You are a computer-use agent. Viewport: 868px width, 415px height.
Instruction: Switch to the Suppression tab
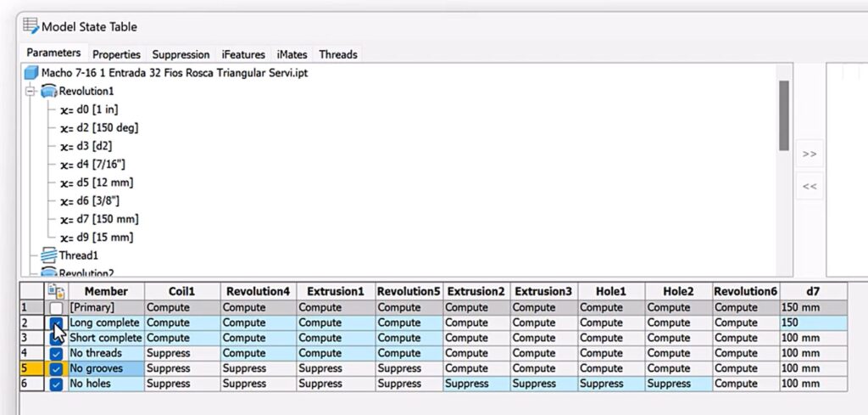(x=181, y=54)
